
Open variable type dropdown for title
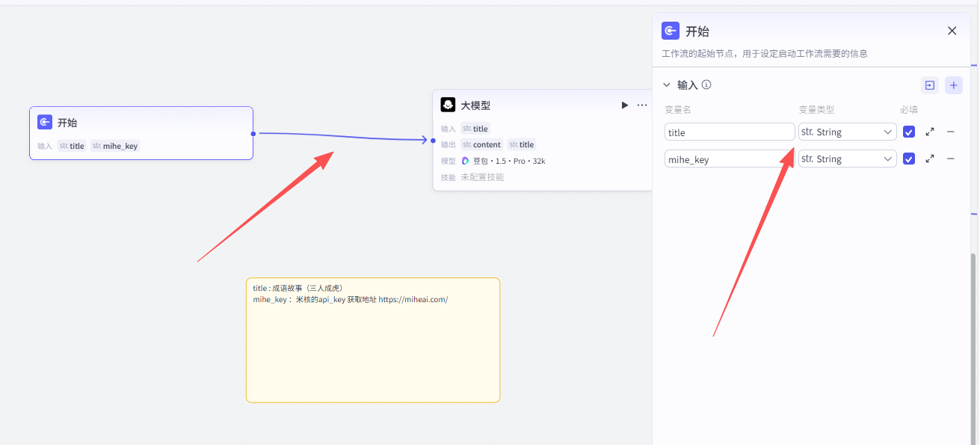(847, 132)
